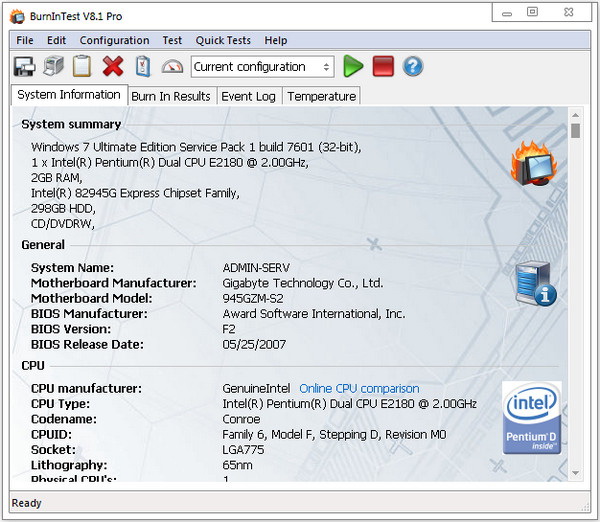Open the Current configuration dropdown
The width and height of the screenshot is (600, 522).
[x=262, y=67]
